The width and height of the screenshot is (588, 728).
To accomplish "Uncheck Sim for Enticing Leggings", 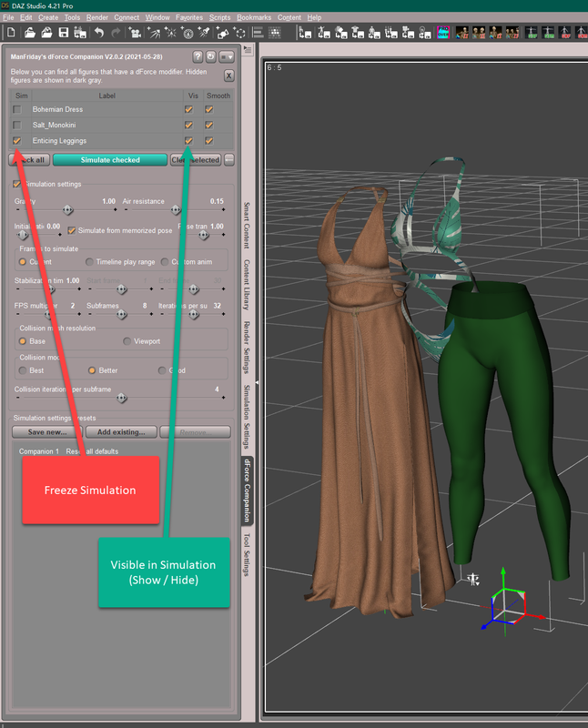I will [x=17, y=141].
